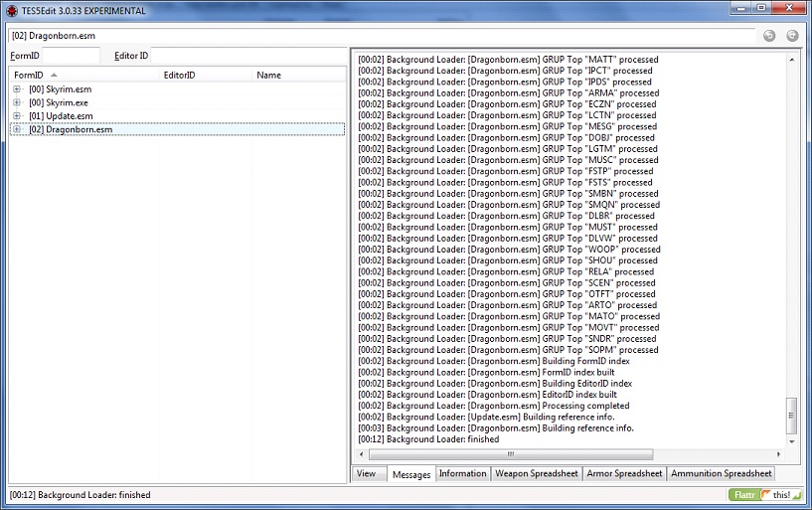This screenshot has width=812, height=510.
Task: Sort by the FormID column header
Action: tap(30, 75)
